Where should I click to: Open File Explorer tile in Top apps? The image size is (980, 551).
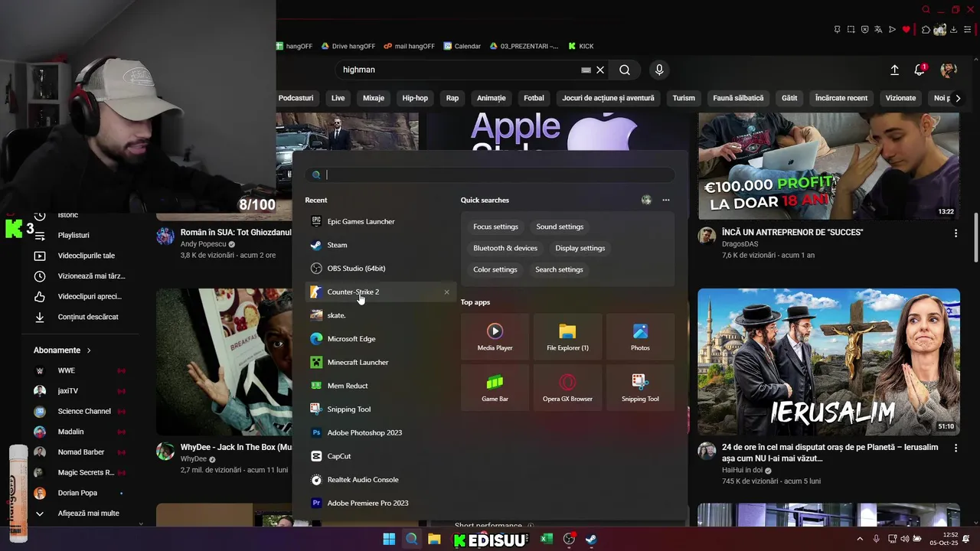pyautogui.click(x=567, y=336)
